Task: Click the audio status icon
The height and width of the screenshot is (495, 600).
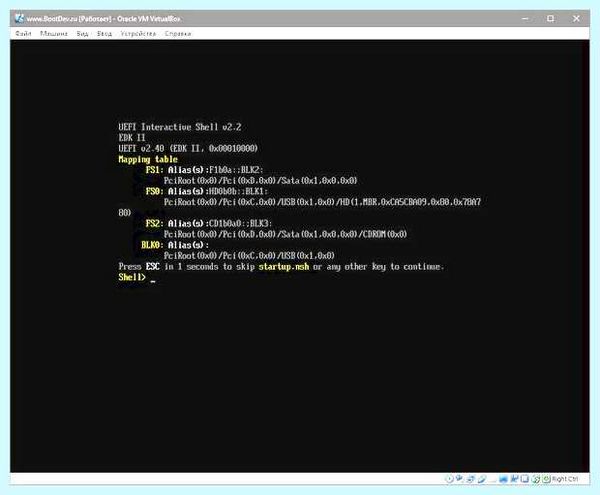Action: coord(470,479)
